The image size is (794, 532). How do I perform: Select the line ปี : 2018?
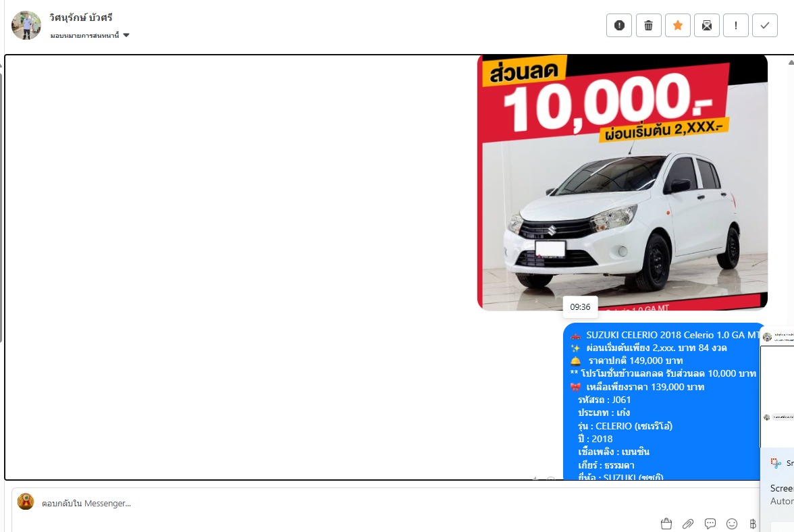click(x=595, y=439)
